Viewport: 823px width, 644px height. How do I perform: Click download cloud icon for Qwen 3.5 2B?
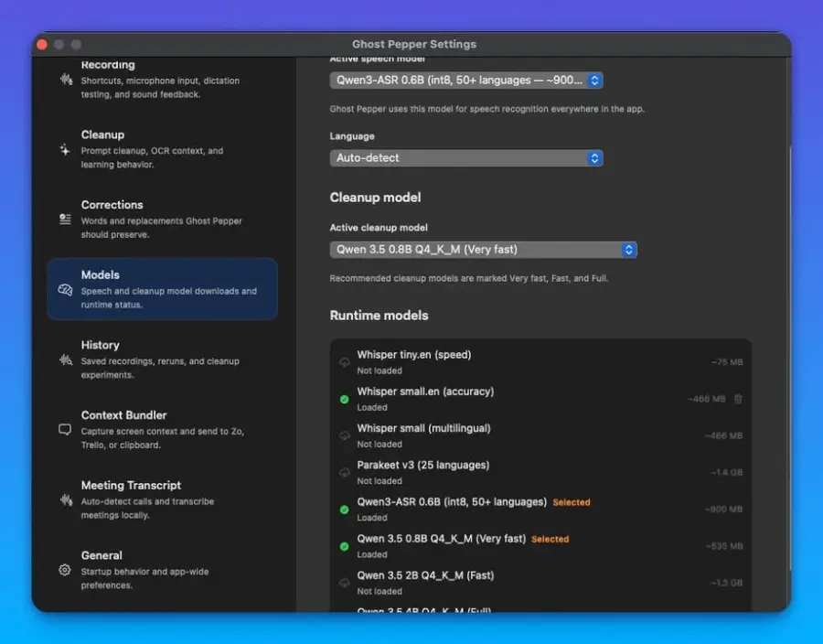click(345, 583)
